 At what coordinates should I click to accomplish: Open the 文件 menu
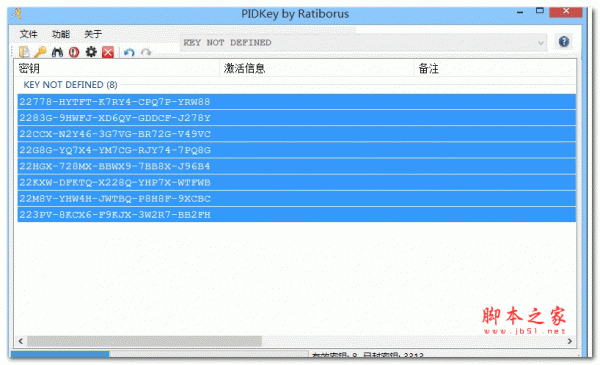pyautogui.click(x=29, y=34)
